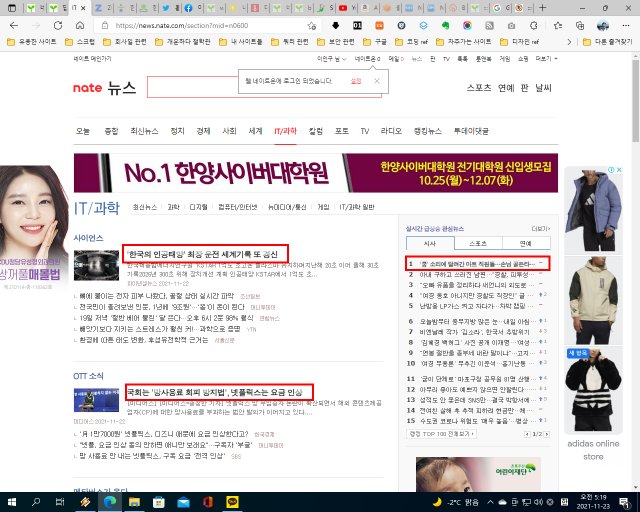This screenshot has width=640, height=512.
Task: Open the camera screenshot extension icon
Action: click(511, 26)
